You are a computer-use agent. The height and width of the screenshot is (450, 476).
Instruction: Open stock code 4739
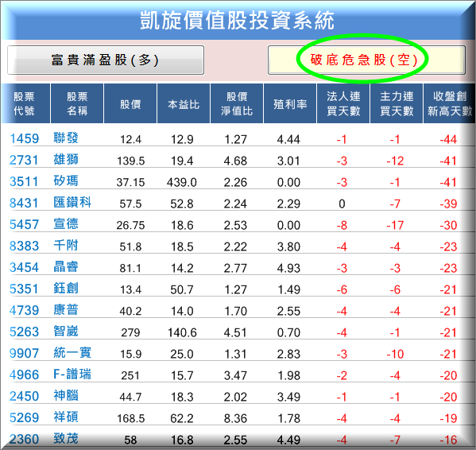point(25,310)
